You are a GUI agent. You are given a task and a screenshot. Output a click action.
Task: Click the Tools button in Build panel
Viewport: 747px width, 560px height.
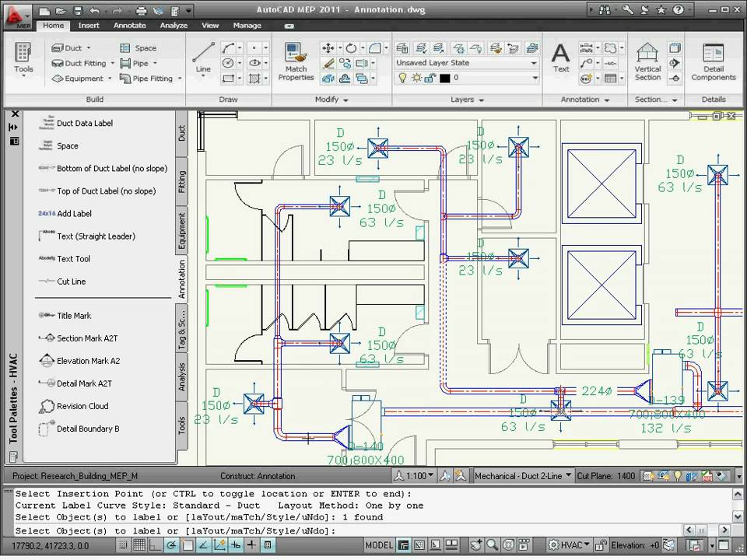point(23,59)
